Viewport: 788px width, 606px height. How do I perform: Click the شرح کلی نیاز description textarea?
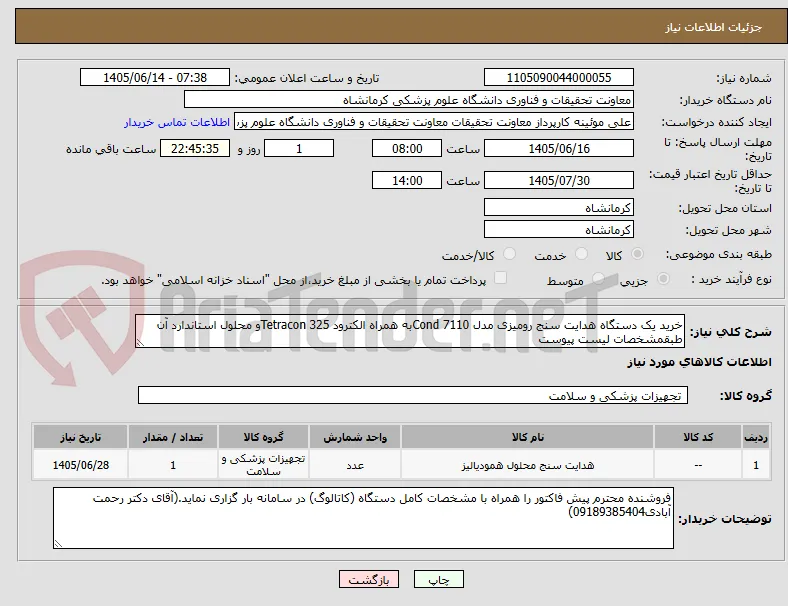[x=410, y=331]
